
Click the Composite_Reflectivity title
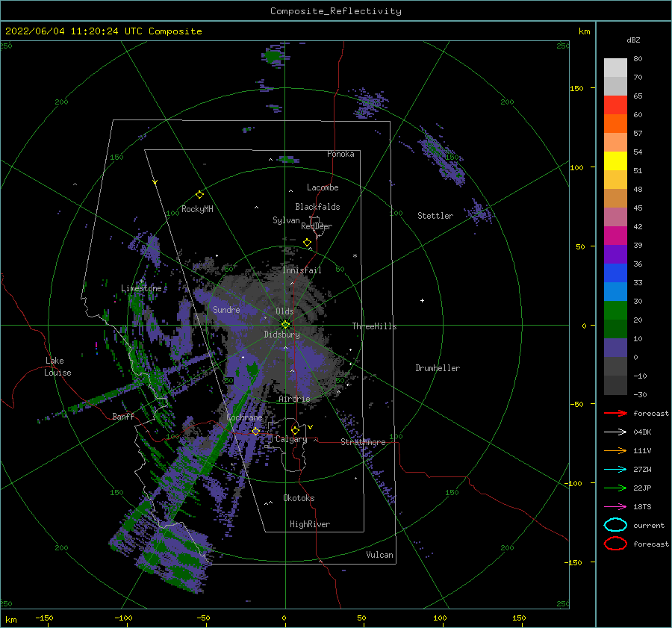[x=336, y=11]
